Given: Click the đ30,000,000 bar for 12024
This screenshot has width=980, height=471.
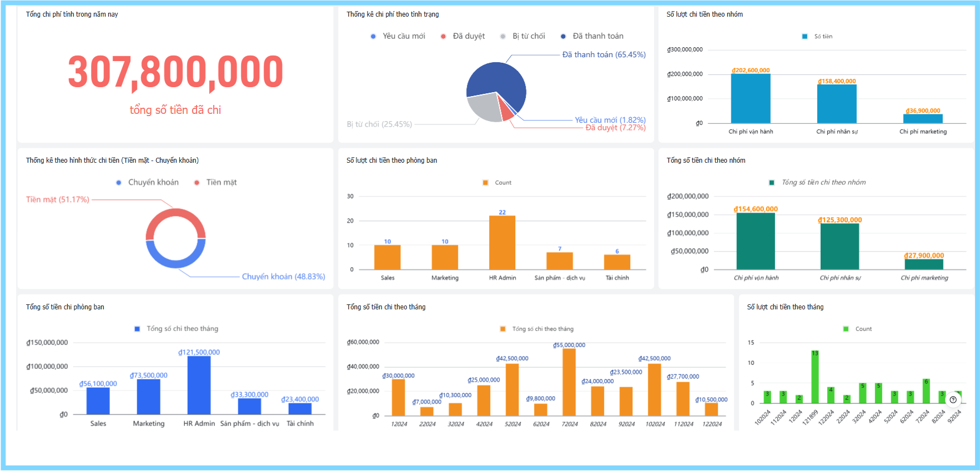Looking at the screenshot, I should (398, 398).
